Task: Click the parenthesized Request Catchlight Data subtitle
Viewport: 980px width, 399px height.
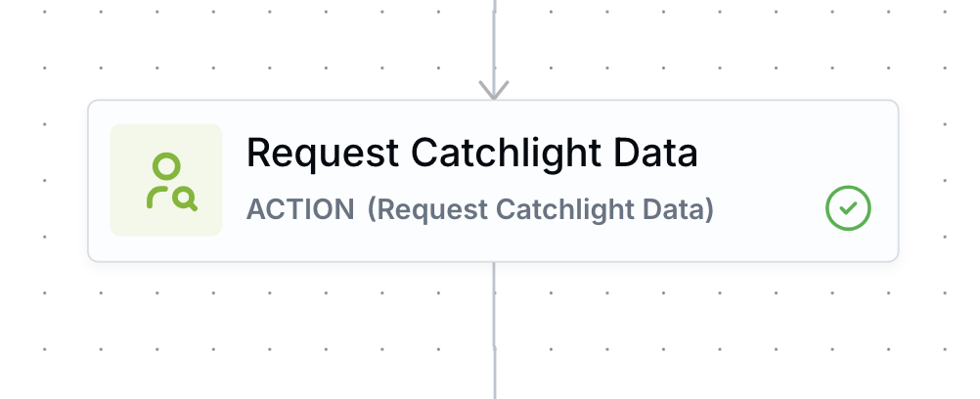Action: coord(541,209)
